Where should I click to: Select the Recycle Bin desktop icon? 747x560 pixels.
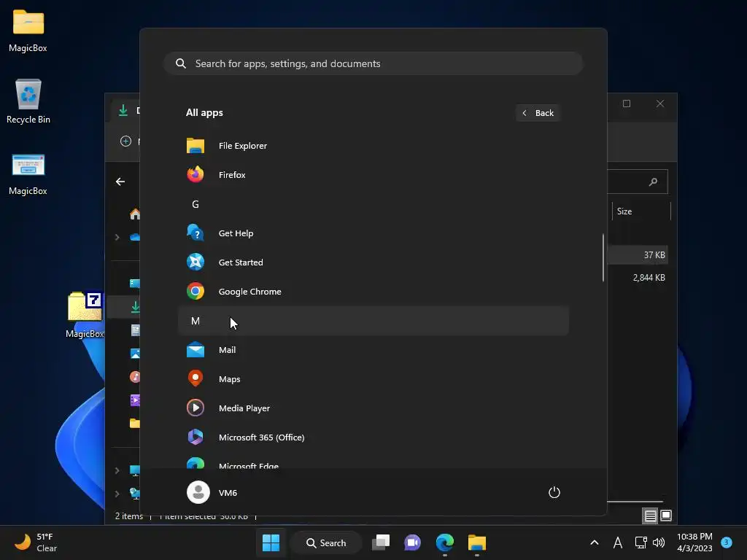click(28, 101)
